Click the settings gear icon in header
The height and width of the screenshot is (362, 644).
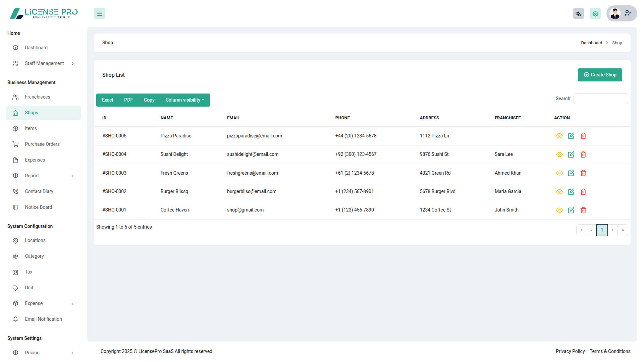pyautogui.click(x=595, y=14)
